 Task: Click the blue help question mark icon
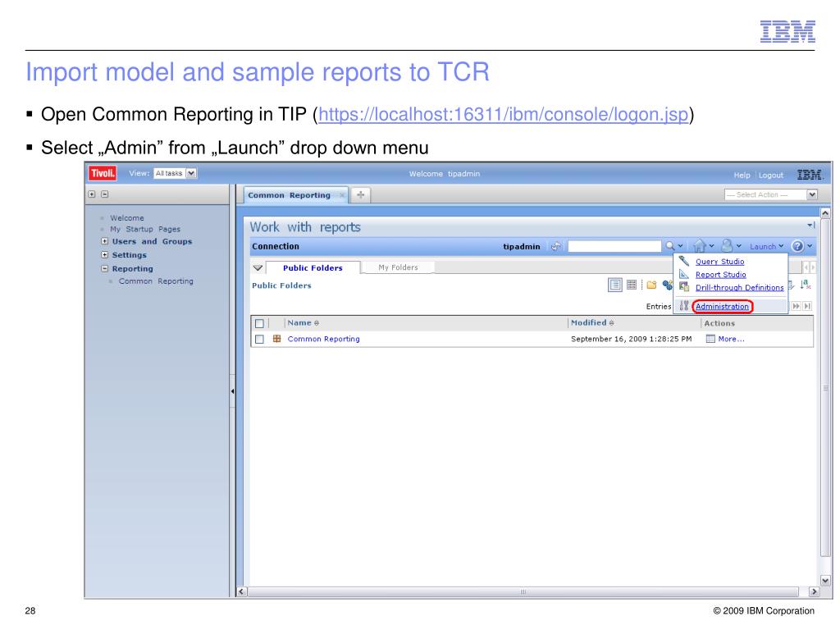[797, 246]
